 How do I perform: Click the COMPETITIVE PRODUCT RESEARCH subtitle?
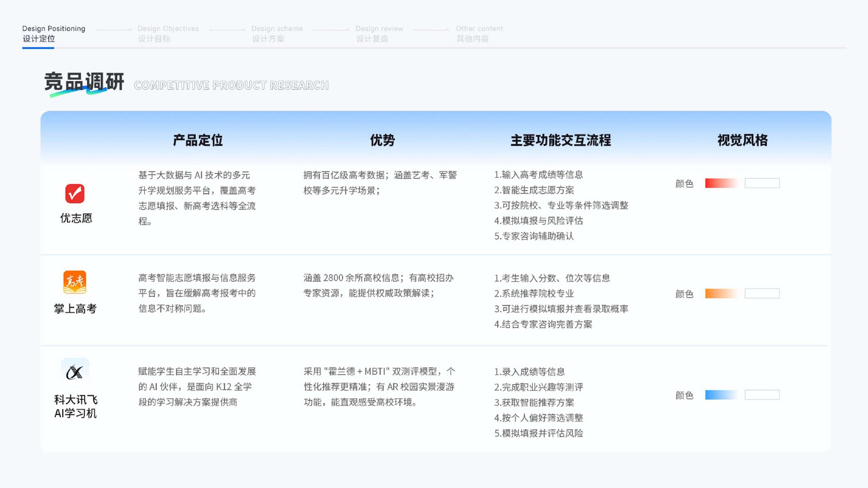231,85
